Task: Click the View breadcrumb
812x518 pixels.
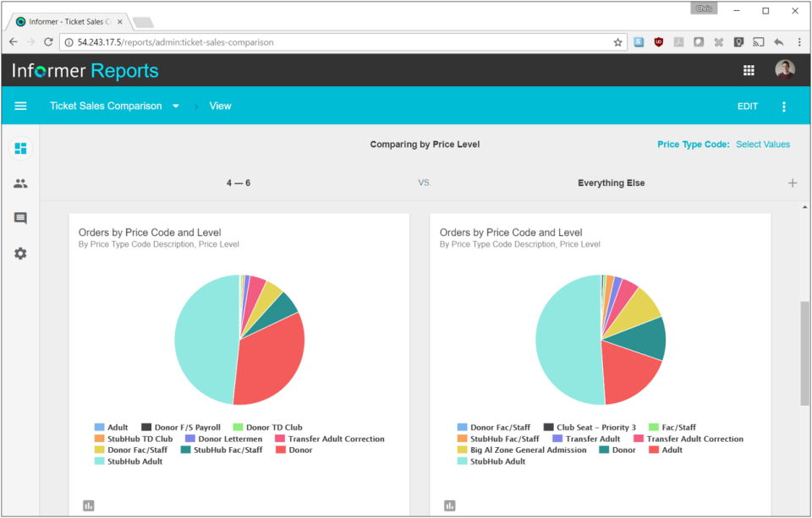Action: [220, 106]
